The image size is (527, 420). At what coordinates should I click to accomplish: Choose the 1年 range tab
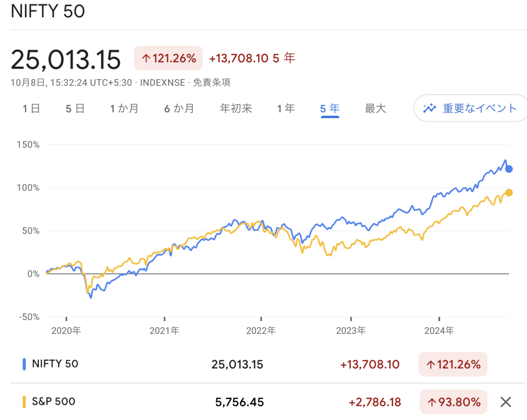(x=286, y=109)
